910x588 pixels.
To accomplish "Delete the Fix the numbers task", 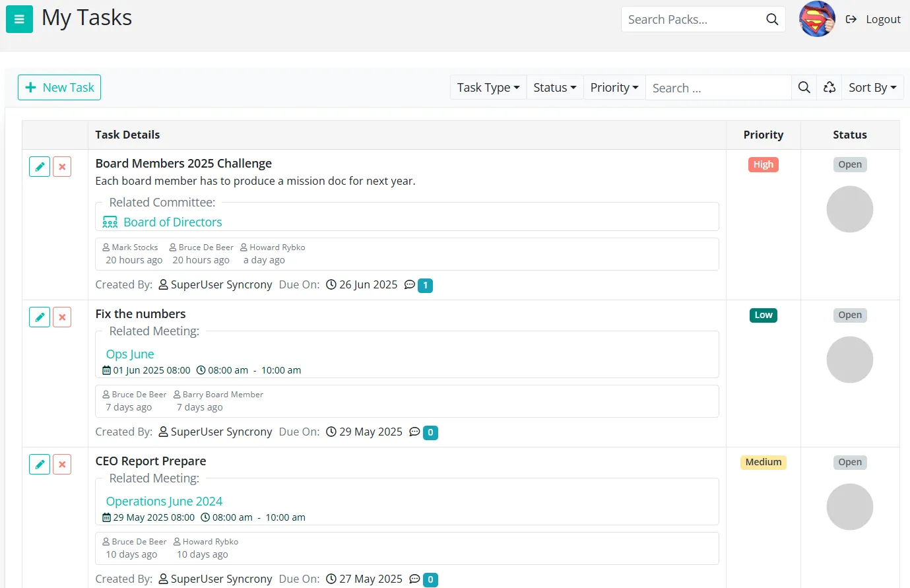I will (62, 317).
